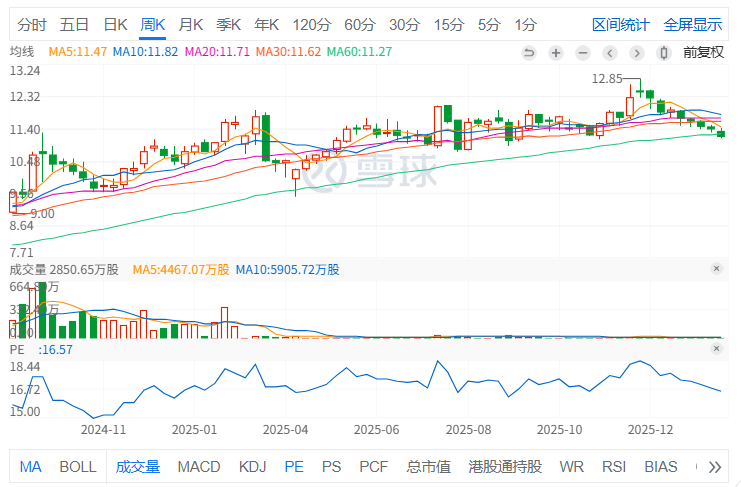Image resolution: width=741 pixels, height=487 pixels.
Task: Click the candlestick style icon
Action: (x=666, y=52)
